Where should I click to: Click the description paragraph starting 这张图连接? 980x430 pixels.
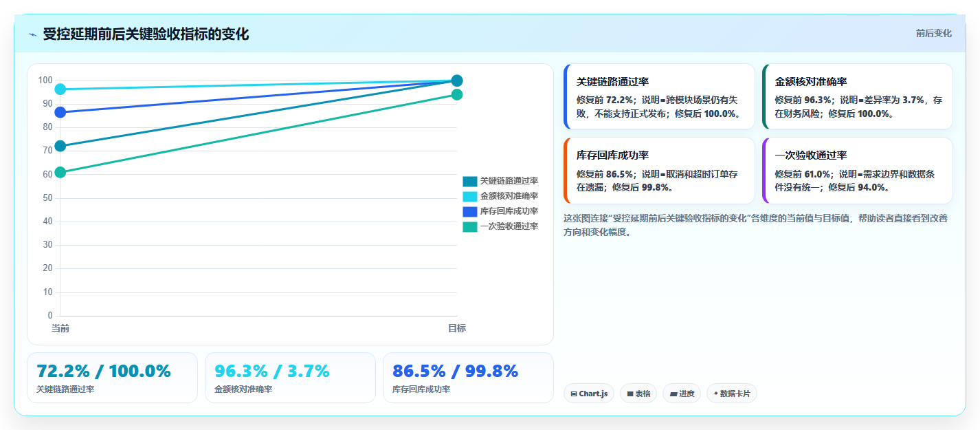755,225
